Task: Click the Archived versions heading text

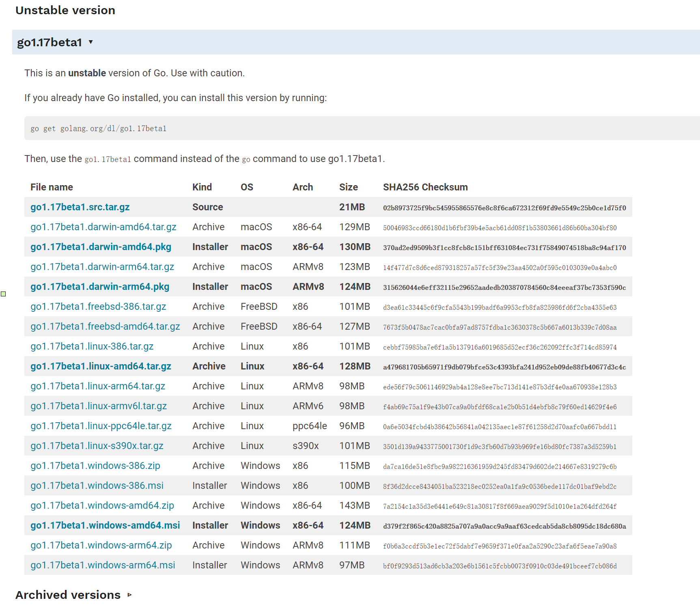Action: point(68,595)
